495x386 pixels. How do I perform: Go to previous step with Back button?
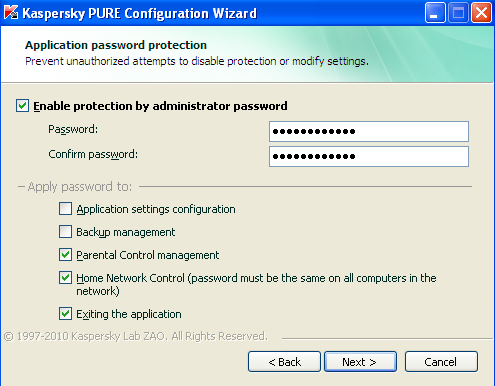pyautogui.click(x=284, y=362)
